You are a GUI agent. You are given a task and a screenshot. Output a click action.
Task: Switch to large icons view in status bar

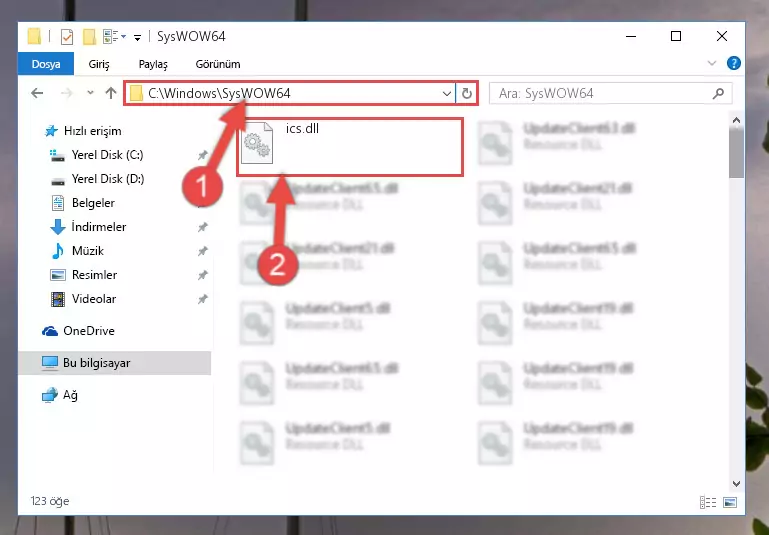[x=730, y=502]
